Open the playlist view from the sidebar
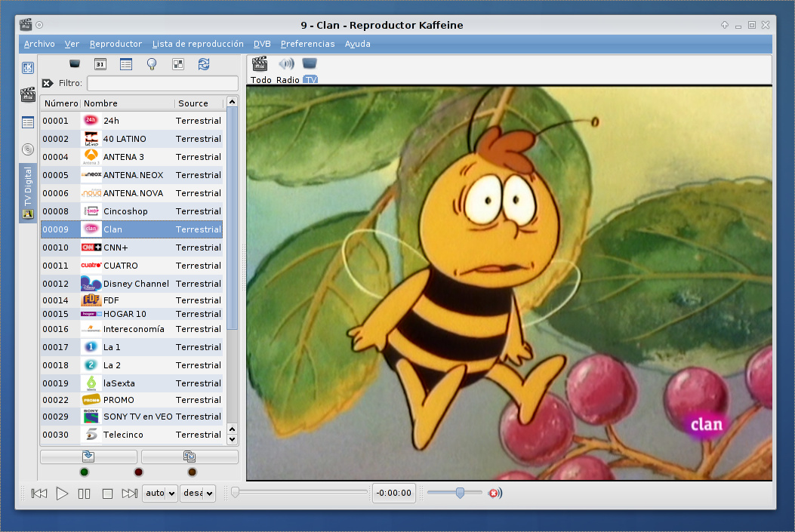Screen dimensions: 795x532 pos(28,122)
